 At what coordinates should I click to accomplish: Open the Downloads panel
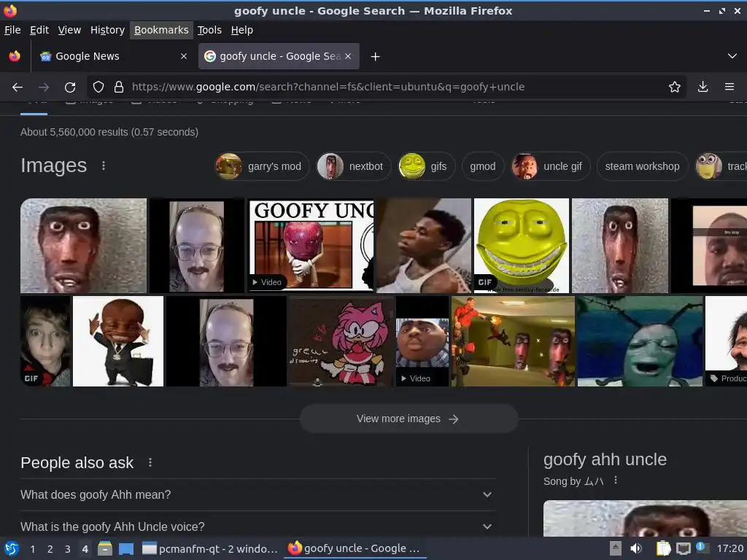(703, 87)
